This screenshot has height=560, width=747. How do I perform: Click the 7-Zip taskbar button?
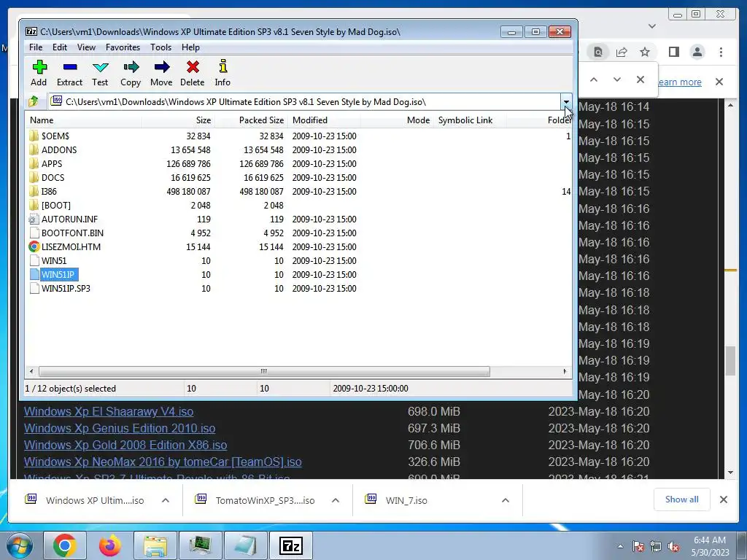point(290,545)
